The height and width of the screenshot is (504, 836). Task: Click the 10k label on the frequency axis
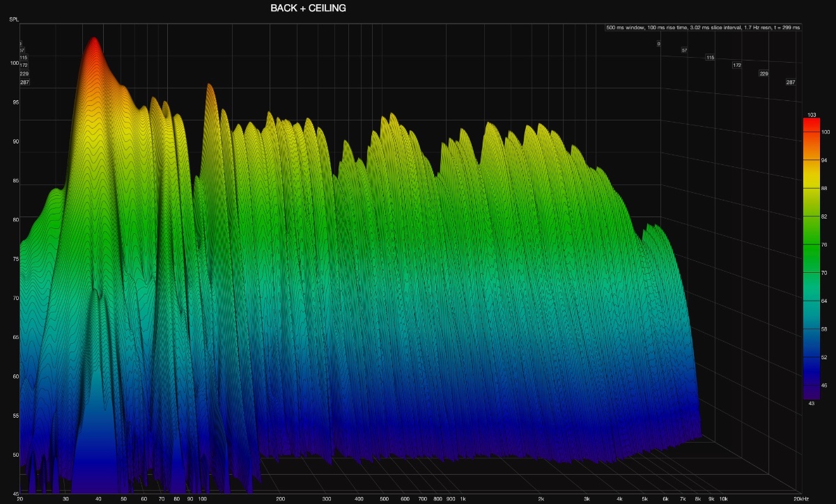(724, 499)
